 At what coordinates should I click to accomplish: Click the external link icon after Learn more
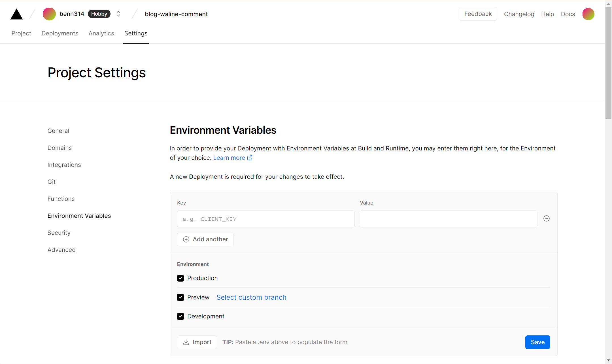point(250,158)
